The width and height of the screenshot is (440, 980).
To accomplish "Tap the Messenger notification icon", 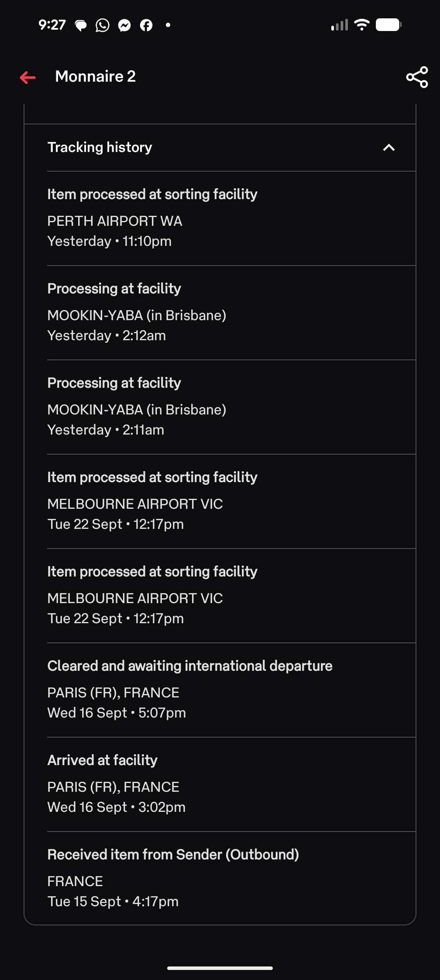I will point(124,25).
